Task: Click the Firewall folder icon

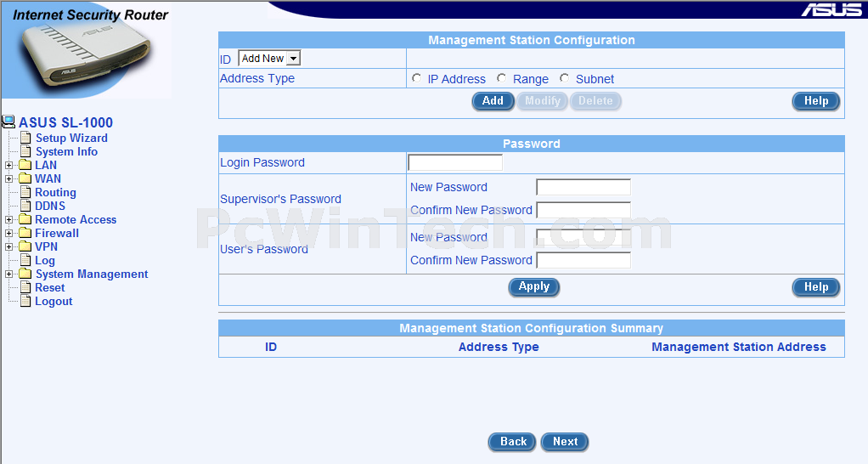Action: coord(25,233)
